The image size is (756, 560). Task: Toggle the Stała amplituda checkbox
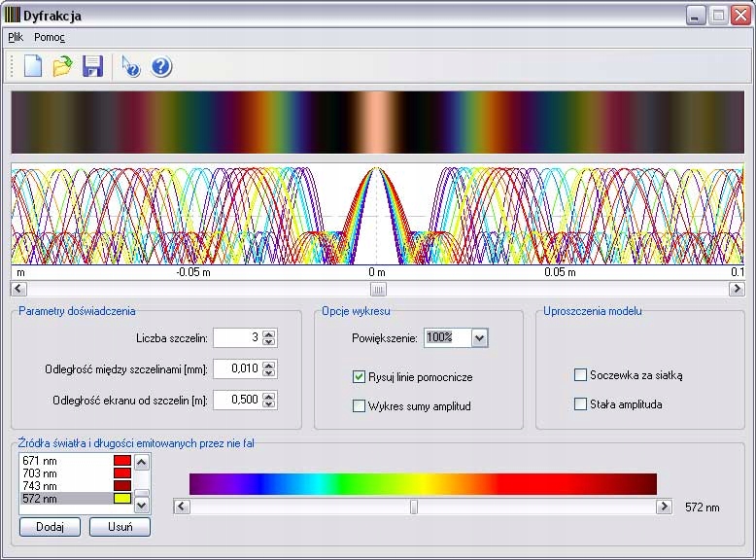(x=581, y=403)
